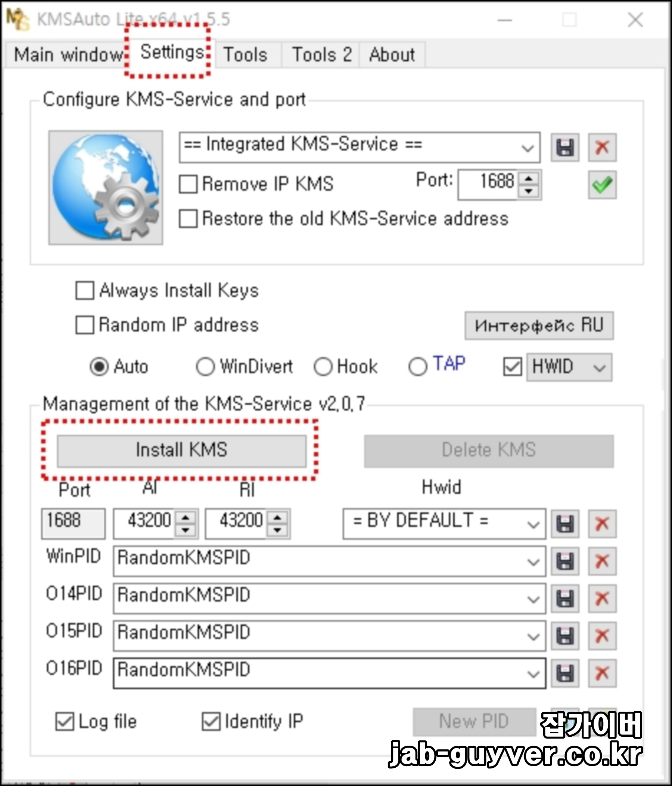Apply port setting with green checkmark
The height and width of the screenshot is (786, 672).
[x=602, y=185]
